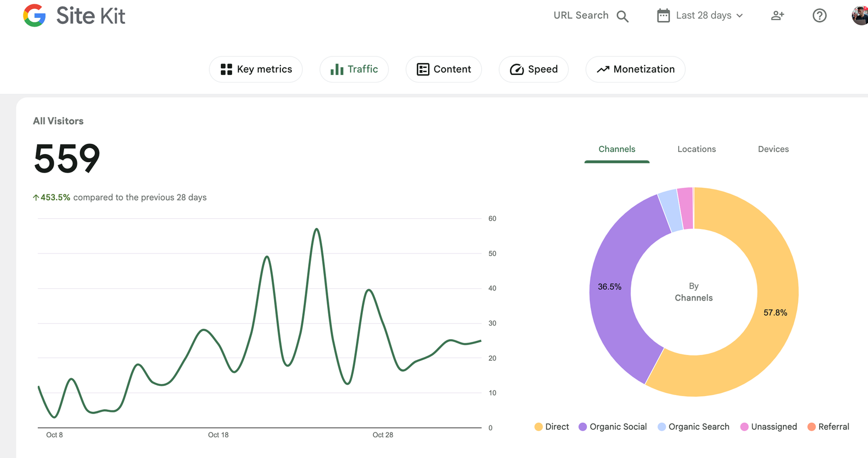Click the URL Search text link
The width and height of the screenshot is (868, 458).
click(580, 16)
